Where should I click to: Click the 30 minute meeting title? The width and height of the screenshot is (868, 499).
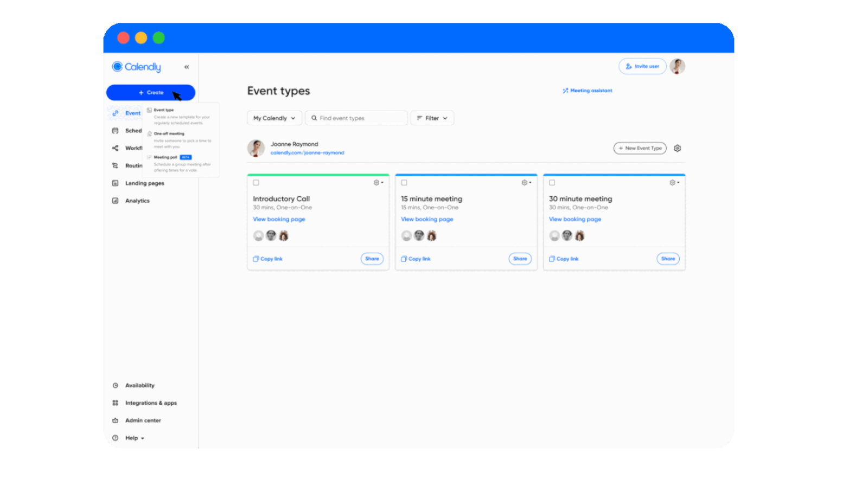pos(580,199)
